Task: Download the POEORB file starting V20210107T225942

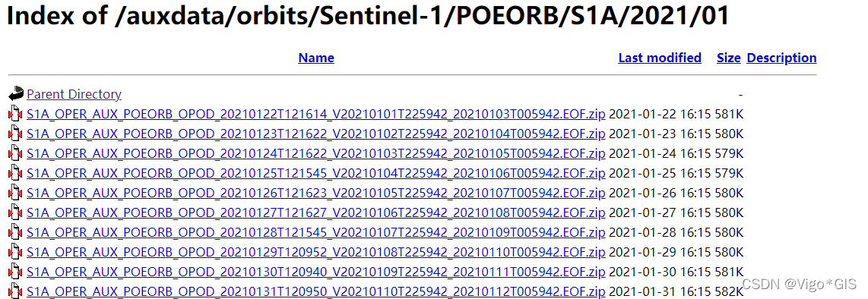Action: (x=316, y=233)
